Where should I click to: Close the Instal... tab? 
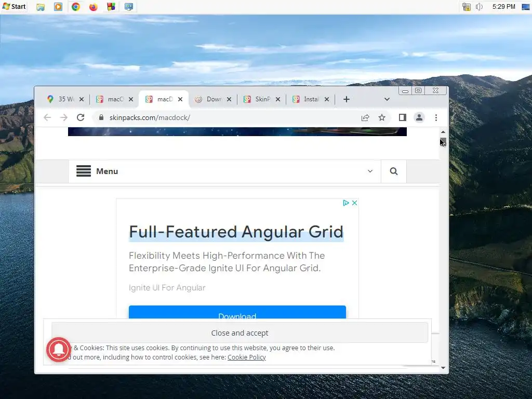point(327,99)
